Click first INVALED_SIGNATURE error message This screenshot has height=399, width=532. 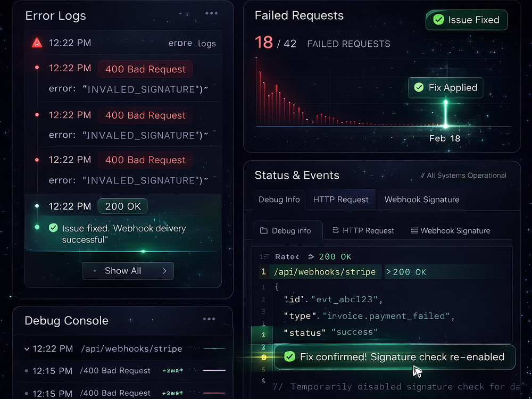tap(129, 89)
